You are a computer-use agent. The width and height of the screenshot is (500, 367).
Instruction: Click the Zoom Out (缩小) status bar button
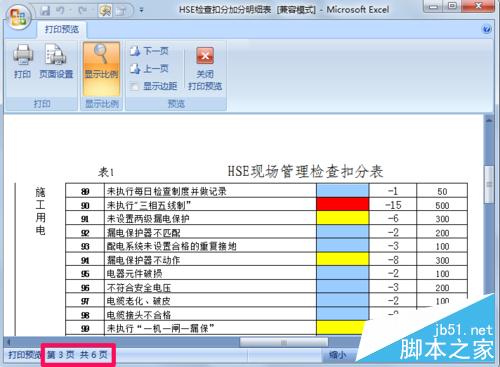[337, 355]
